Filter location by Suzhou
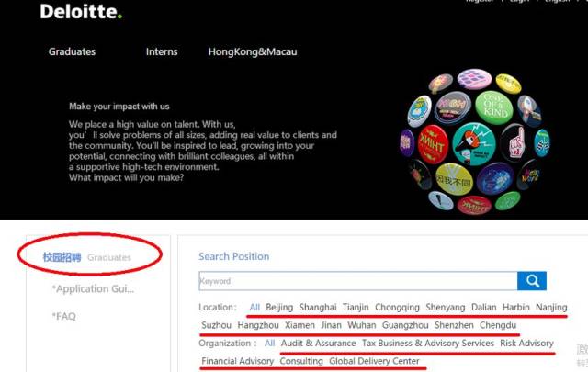588x372 pixels. pyautogui.click(x=217, y=325)
